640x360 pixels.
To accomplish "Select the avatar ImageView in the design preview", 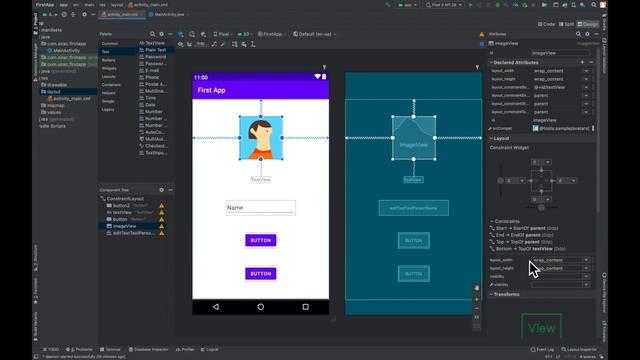I will [x=261, y=138].
